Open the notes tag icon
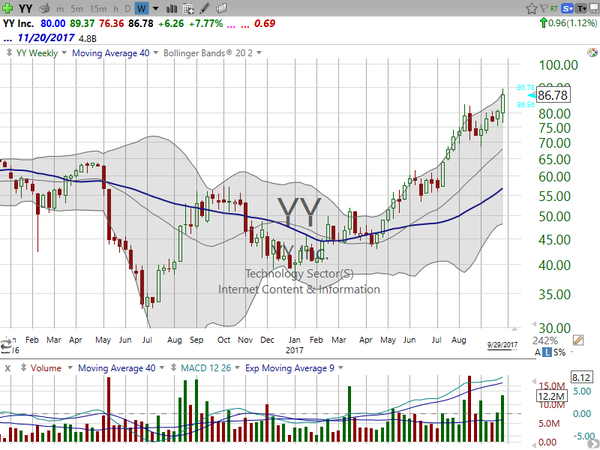 tap(221, 8)
